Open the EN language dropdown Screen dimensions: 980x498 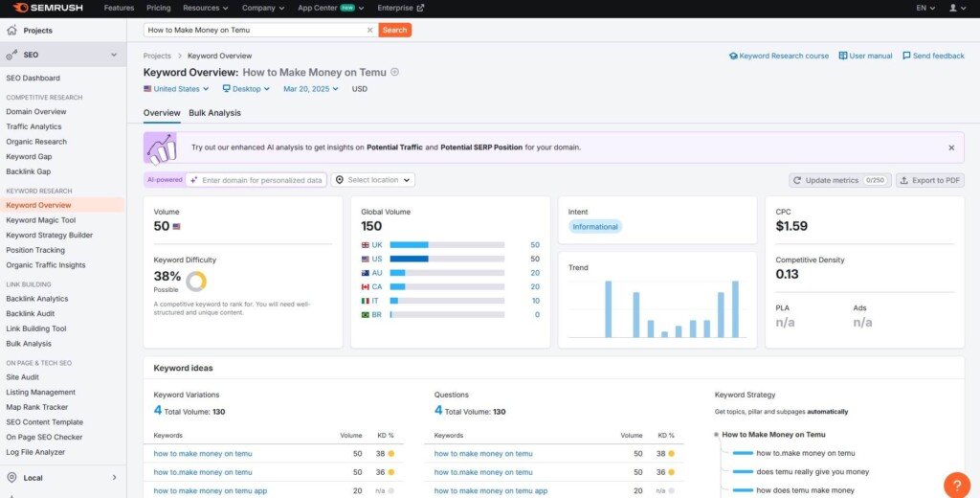pyautogui.click(x=925, y=8)
